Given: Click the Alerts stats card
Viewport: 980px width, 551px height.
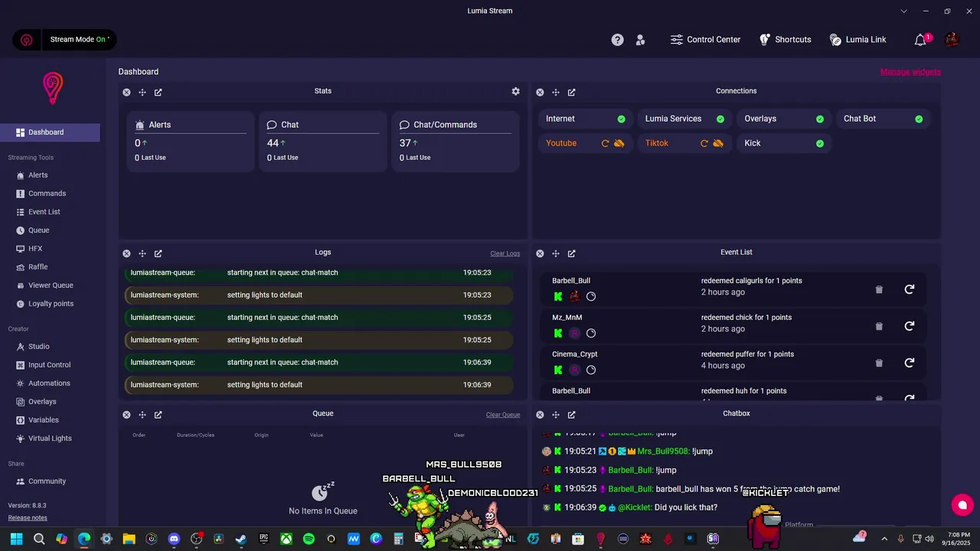Looking at the screenshot, I should click(x=191, y=142).
